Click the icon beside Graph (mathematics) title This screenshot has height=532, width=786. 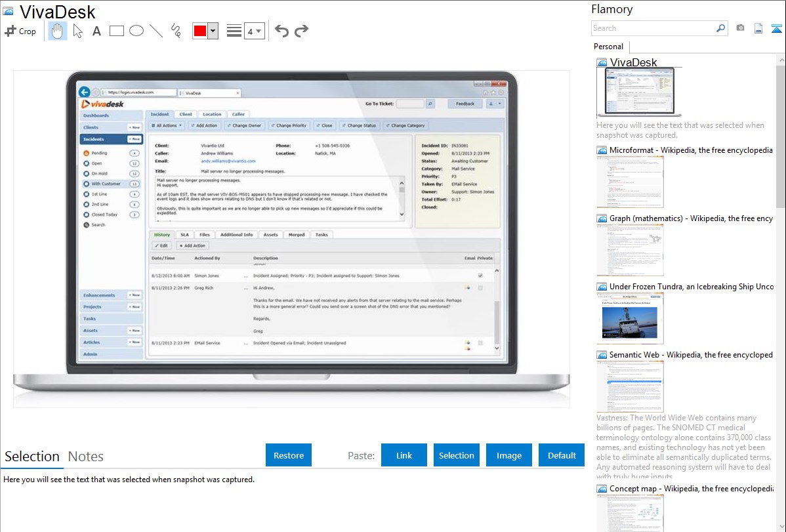tap(602, 218)
